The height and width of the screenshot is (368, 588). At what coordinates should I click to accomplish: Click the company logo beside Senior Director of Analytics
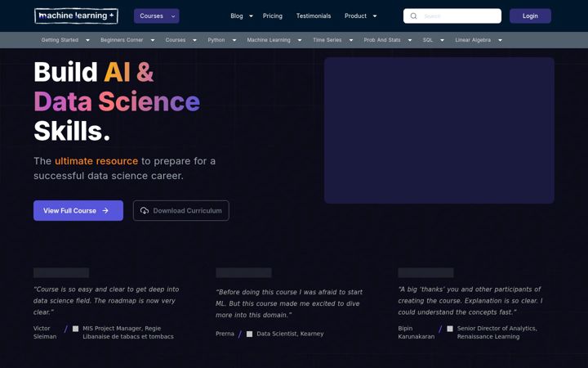450,329
